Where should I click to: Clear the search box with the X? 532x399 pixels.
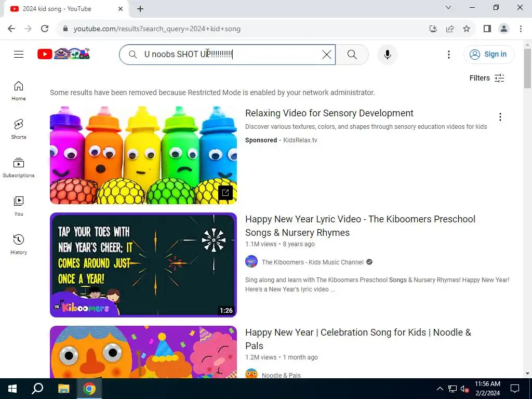326,54
